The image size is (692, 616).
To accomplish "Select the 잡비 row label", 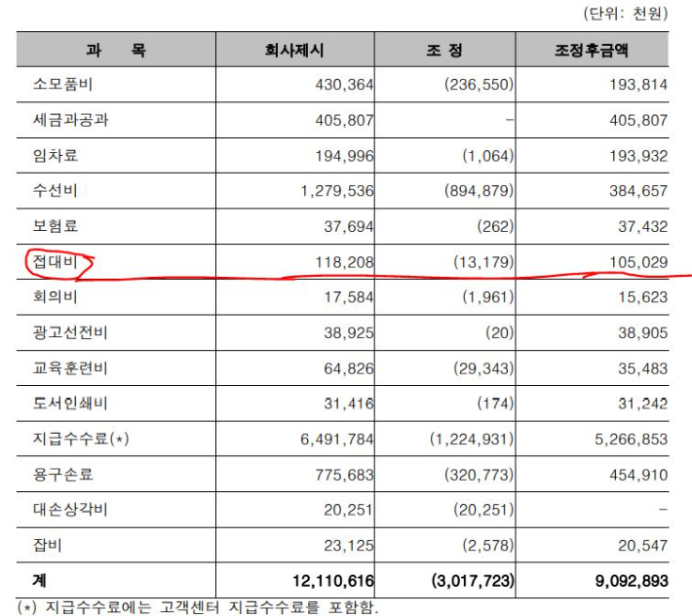I will [47, 545].
